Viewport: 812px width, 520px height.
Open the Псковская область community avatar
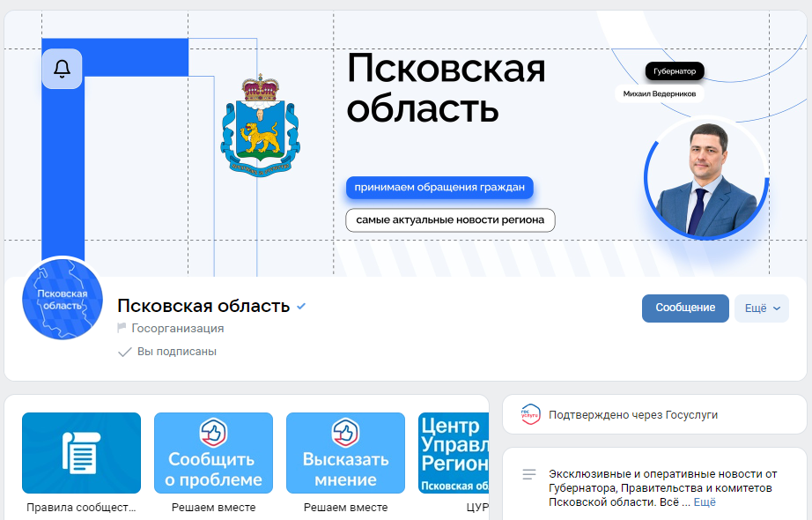[63, 301]
